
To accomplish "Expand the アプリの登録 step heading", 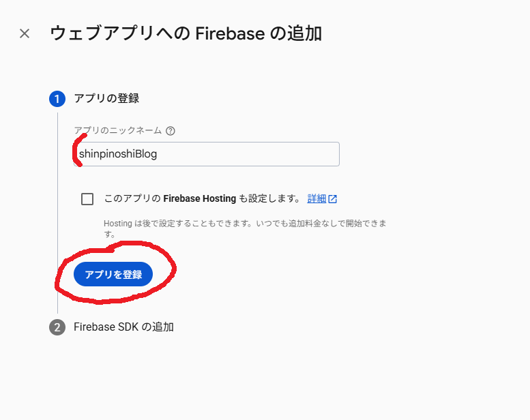I will [x=106, y=99].
